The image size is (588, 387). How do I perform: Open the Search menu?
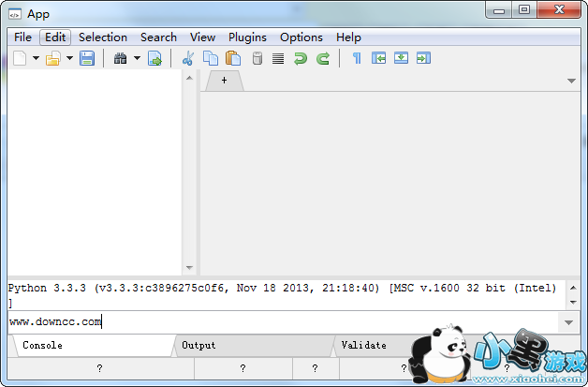pos(158,37)
